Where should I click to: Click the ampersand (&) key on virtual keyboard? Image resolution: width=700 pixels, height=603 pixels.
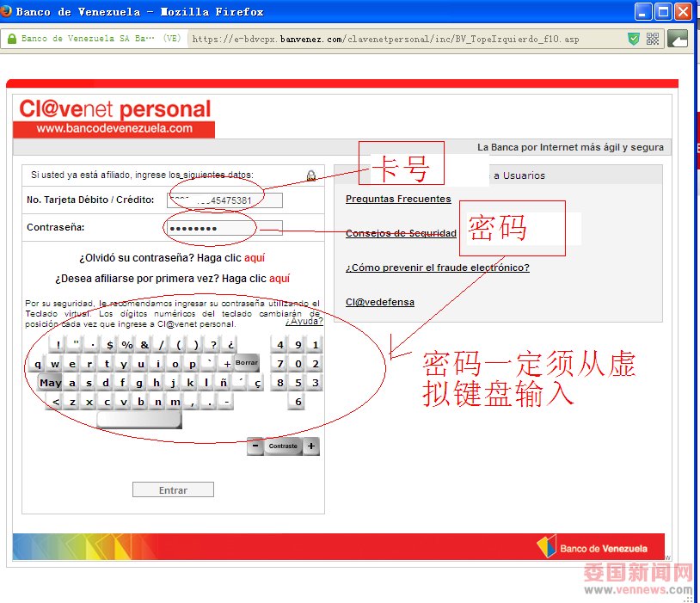click(x=144, y=345)
